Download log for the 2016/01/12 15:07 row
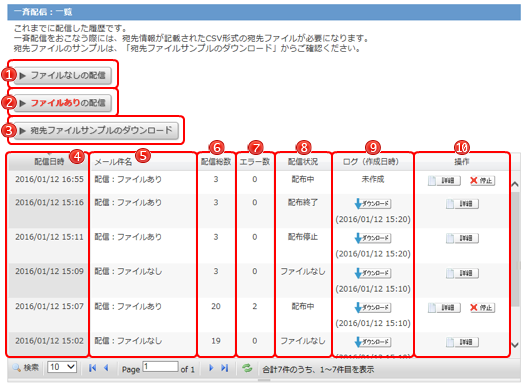Screen dimensions: 531x385 click(x=373, y=308)
